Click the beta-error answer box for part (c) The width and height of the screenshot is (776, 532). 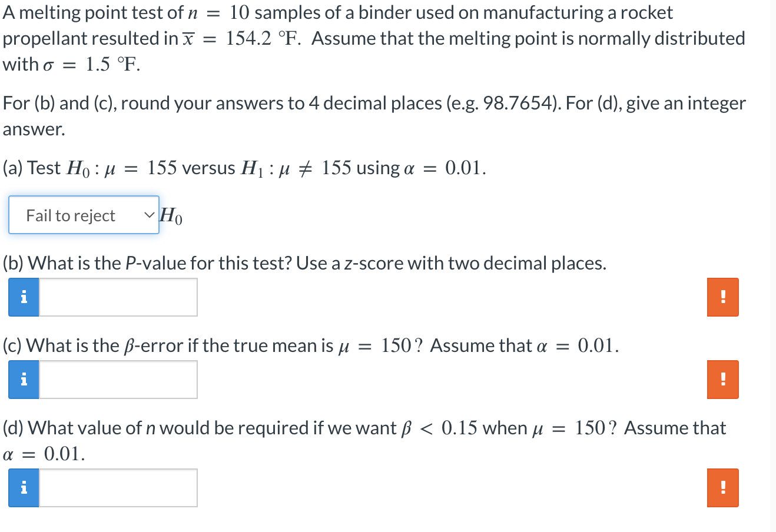tap(118, 380)
